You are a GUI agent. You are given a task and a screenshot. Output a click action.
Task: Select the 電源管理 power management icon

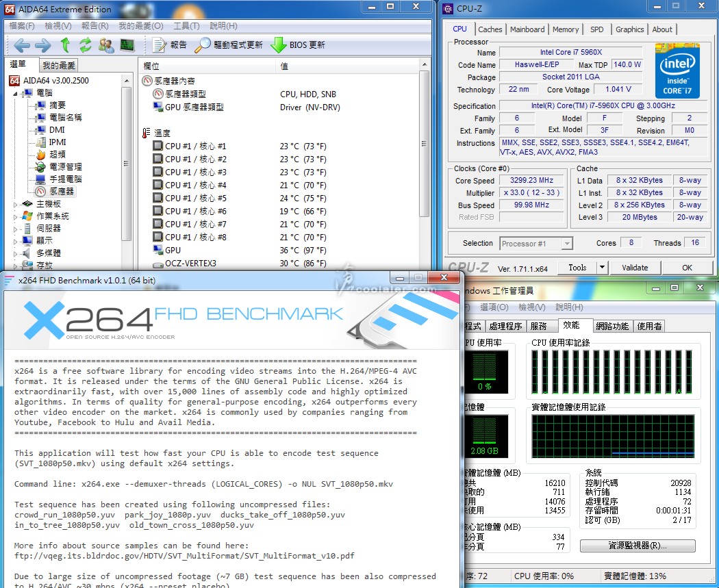click(40, 167)
